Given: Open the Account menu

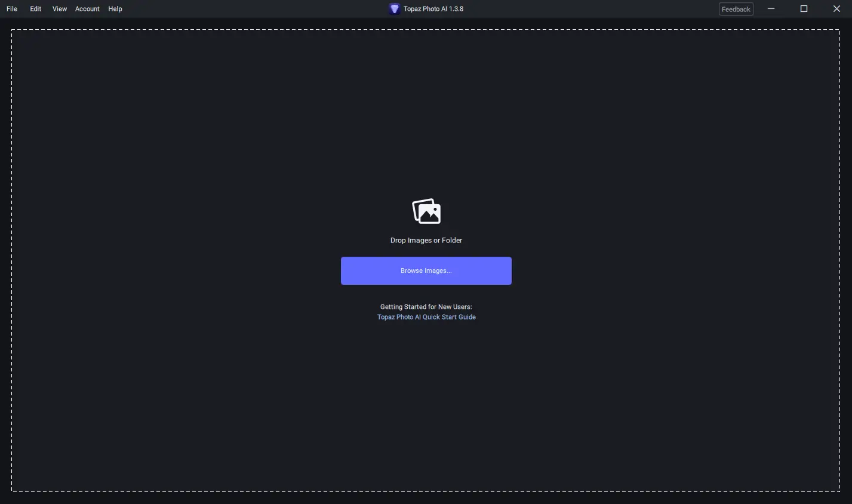Looking at the screenshot, I should pos(87,9).
